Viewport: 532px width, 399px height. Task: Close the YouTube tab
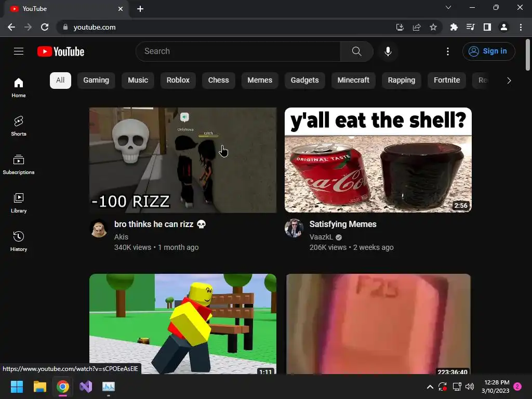[121, 9]
